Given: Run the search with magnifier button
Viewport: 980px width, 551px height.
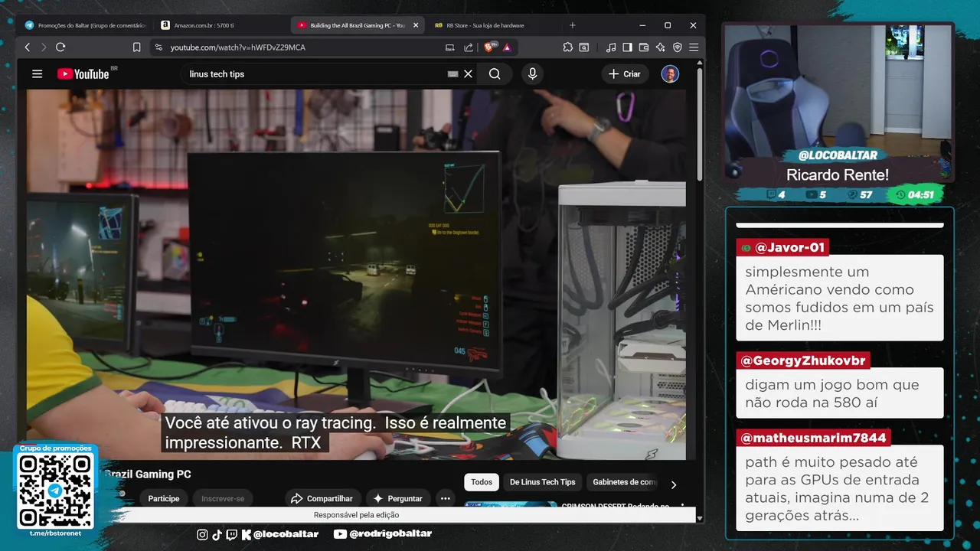Looking at the screenshot, I should [495, 74].
